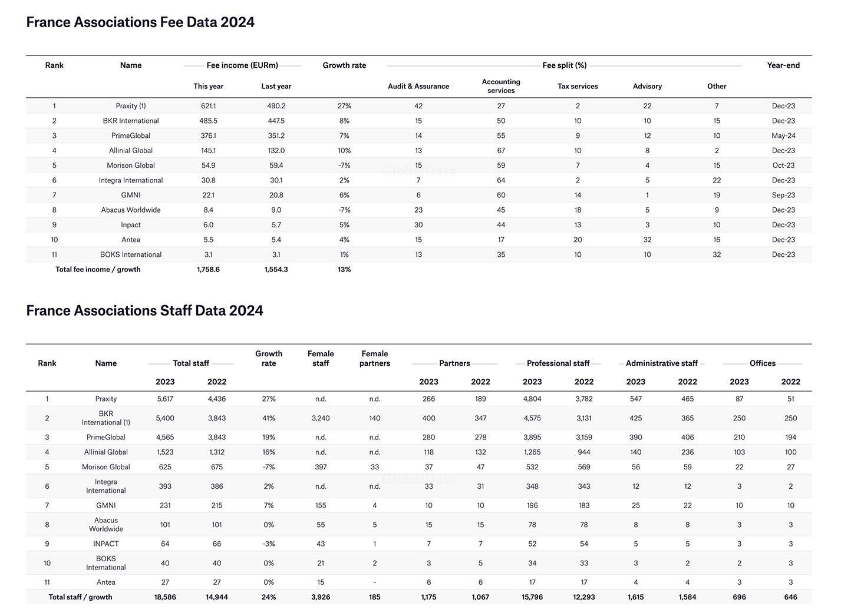Click the Total fee income / growth label
Image resolution: width=841 pixels, height=616 pixels.
click(x=98, y=269)
